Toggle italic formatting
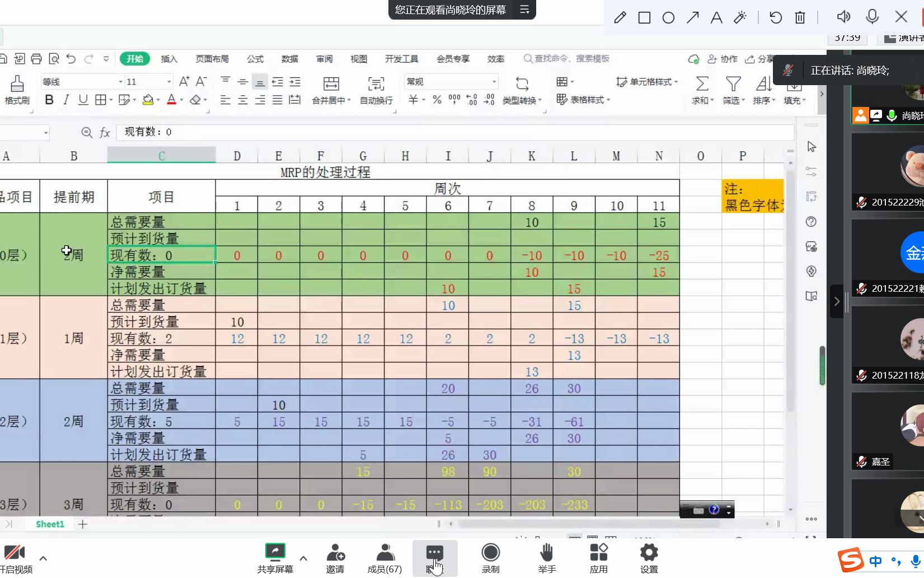 (66, 100)
